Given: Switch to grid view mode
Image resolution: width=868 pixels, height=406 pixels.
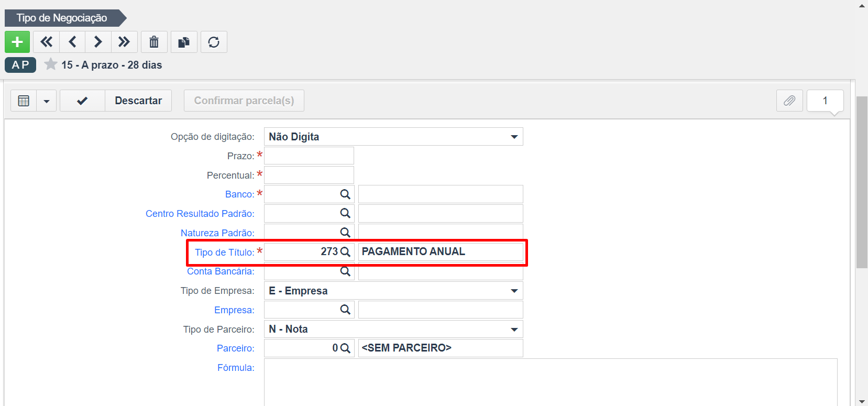Looking at the screenshot, I should (24, 101).
